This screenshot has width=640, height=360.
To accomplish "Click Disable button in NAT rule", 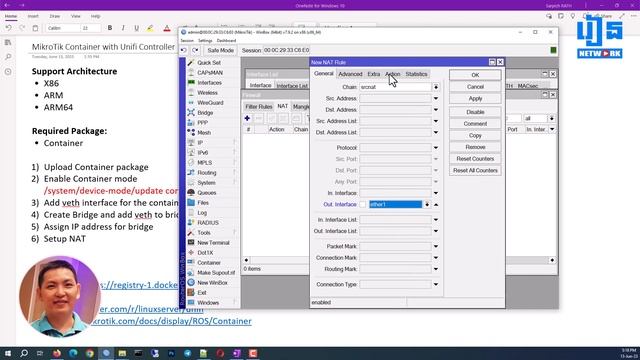I will point(475,112).
